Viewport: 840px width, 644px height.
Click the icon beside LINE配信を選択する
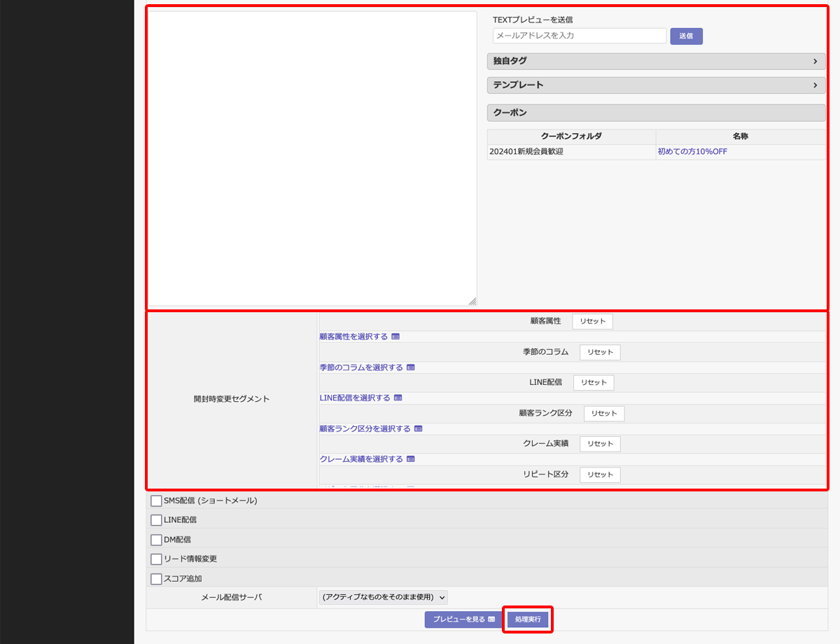click(398, 398)
